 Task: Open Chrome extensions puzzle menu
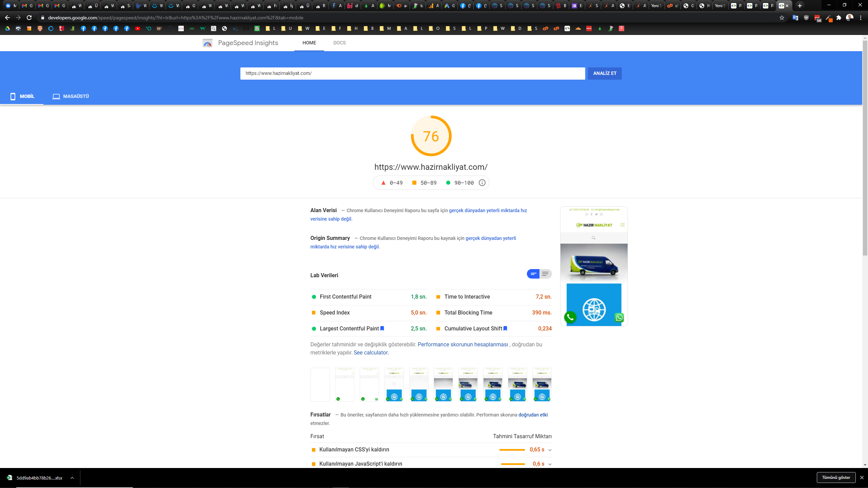click(839, 18)
